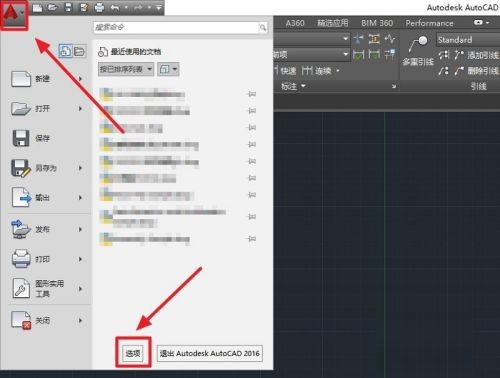Screen dimensions: 500x378
Task: Open the Customize Quick Access Toolbar dropdown
Action: 159,8
